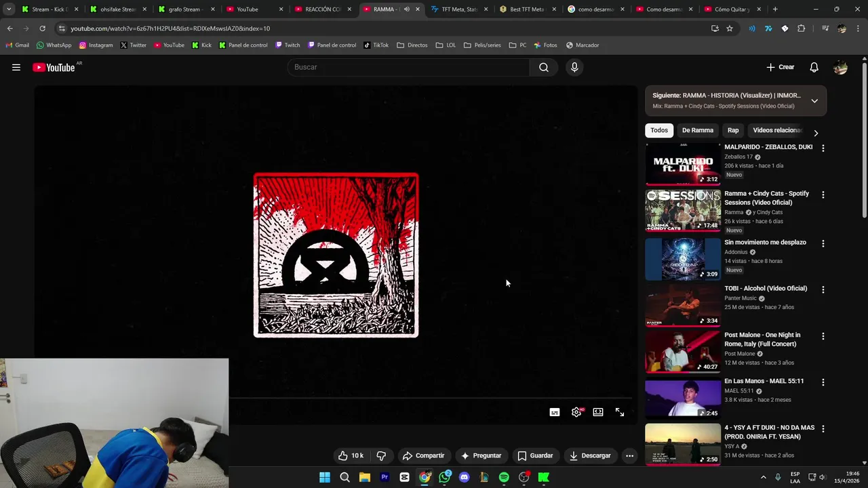Image resolution: width=868 pixels, height=488 pixels.
Task: Open Chrome media control icon
Action: coord(825,28)
